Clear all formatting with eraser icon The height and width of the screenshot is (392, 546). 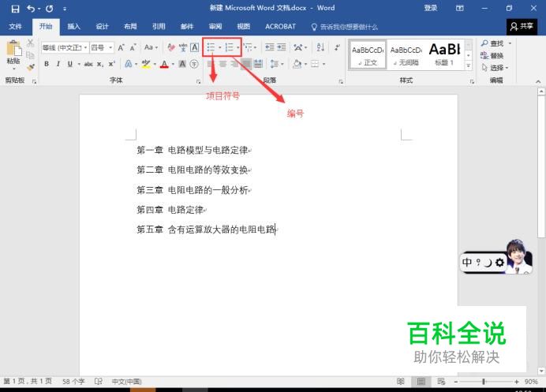tap(171, 47)
